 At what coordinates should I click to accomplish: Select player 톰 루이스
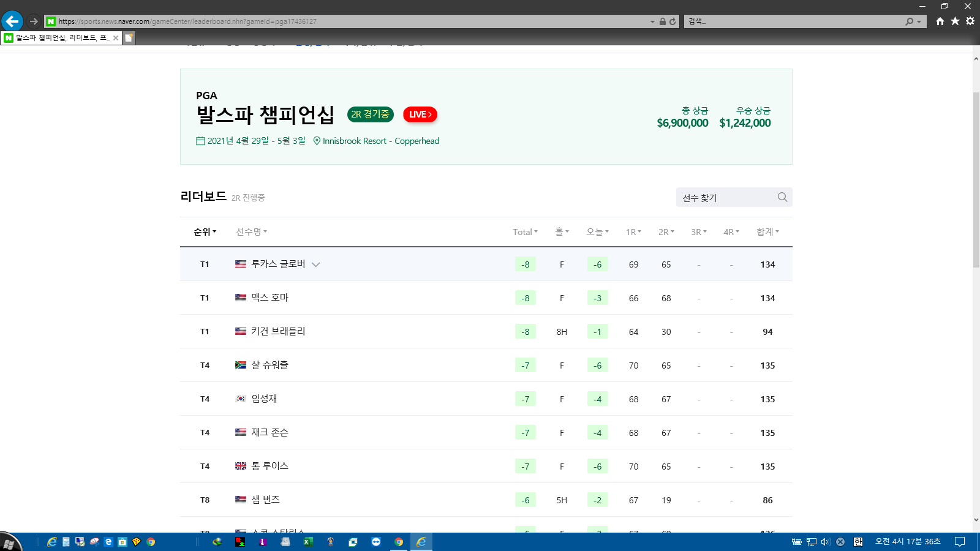click(269, 466)
